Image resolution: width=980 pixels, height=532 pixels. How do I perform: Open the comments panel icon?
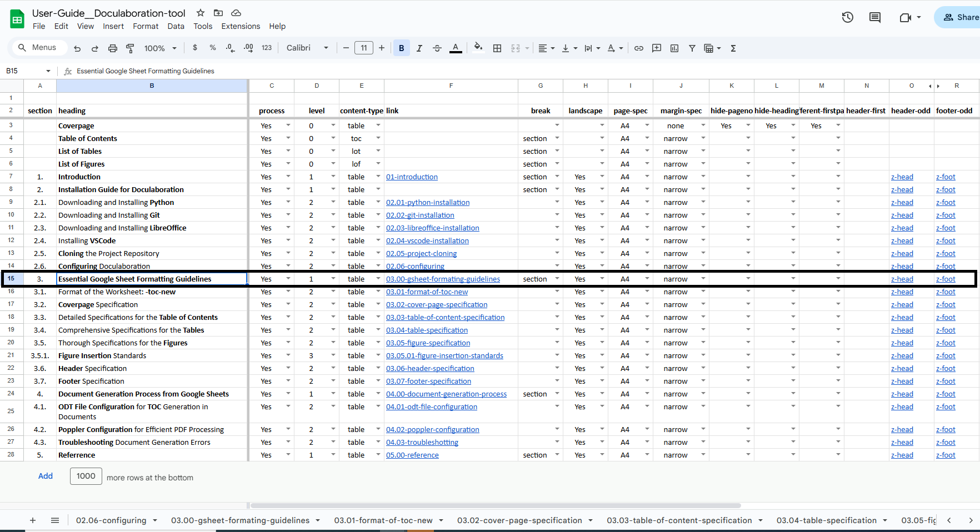click(x=875, y=17)
